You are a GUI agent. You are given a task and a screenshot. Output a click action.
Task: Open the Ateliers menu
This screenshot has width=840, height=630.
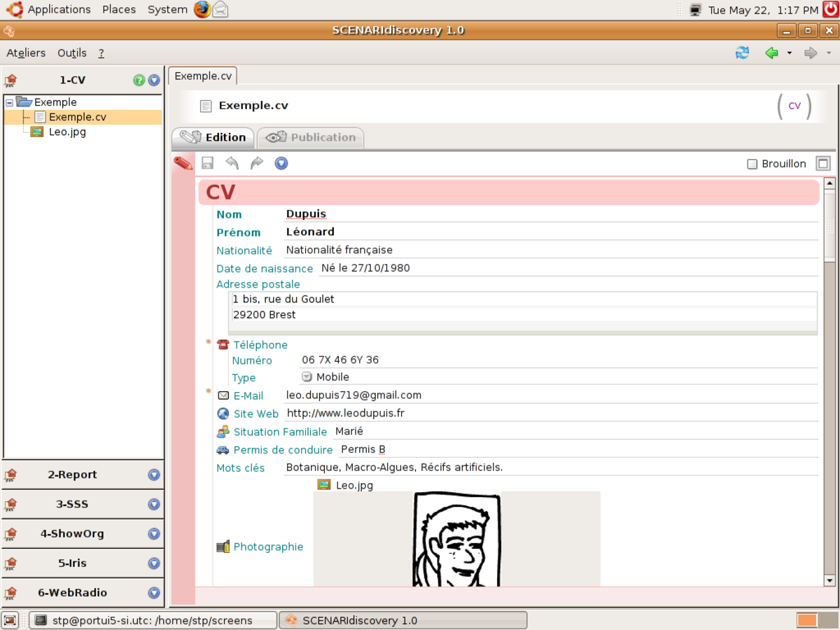[x=26, y=52]
